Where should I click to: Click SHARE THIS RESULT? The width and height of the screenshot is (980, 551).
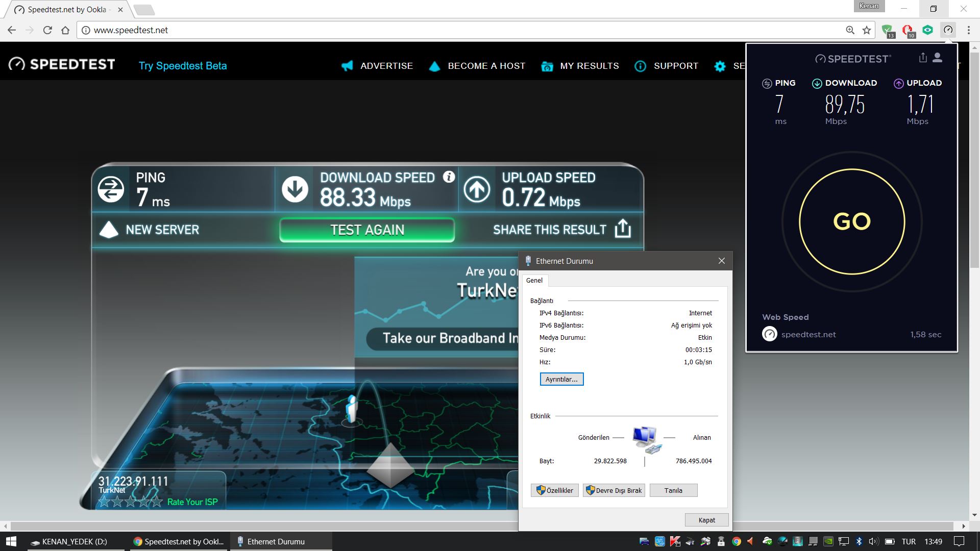click(x=562, y=230)
